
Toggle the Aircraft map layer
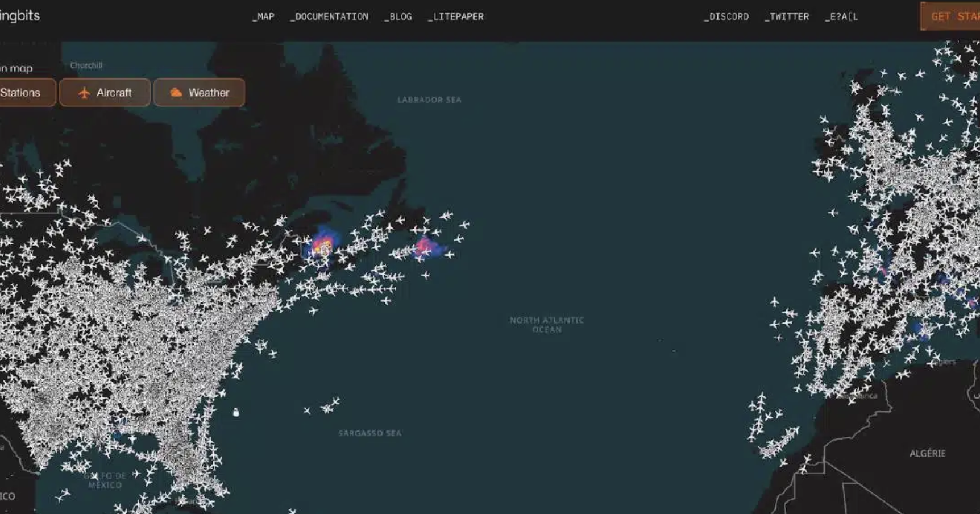105,93
